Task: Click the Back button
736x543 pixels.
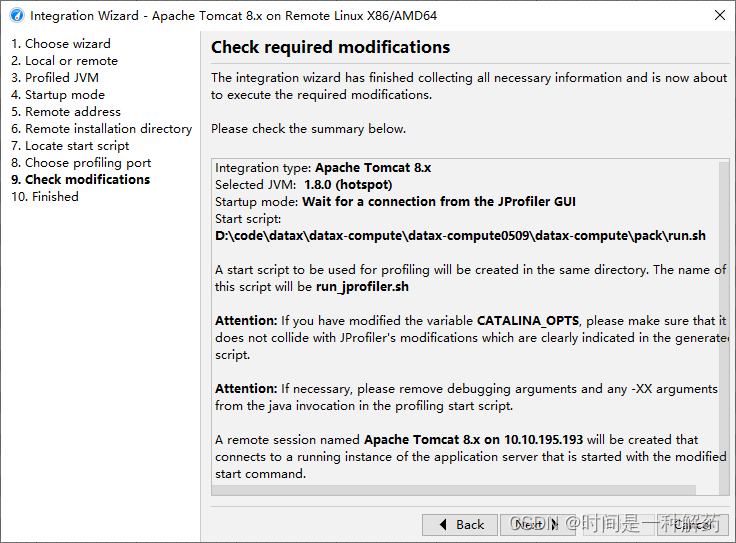Action: [x=460, y=524]
